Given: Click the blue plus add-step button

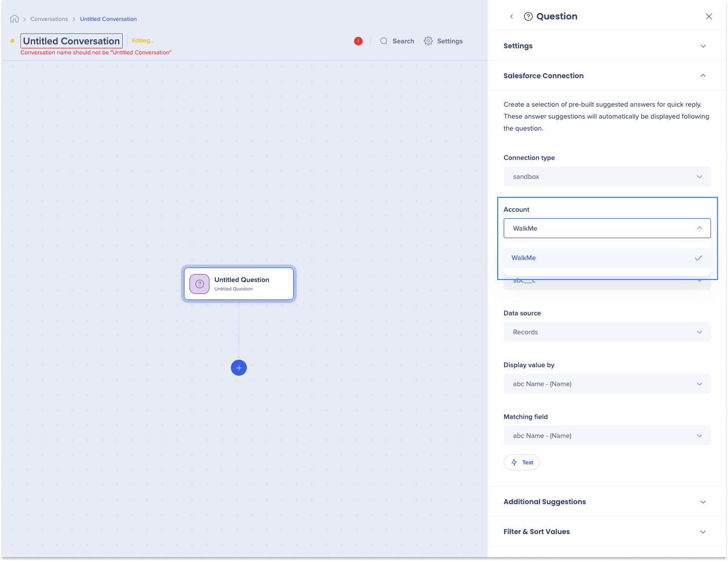Looking at the screenshot, I should pos(239,368).
